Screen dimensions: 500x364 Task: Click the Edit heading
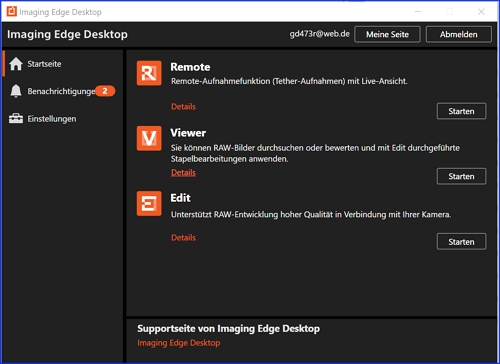pos(180,198)
